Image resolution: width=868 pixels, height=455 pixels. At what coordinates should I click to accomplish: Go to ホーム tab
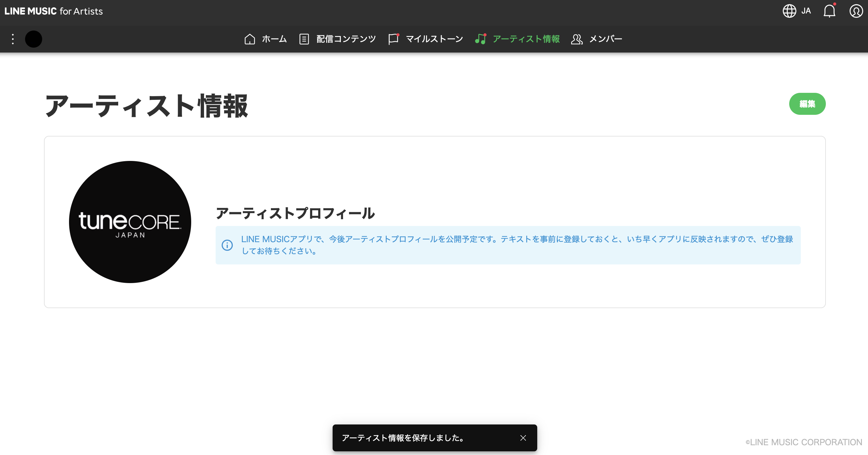coord(274,39)
